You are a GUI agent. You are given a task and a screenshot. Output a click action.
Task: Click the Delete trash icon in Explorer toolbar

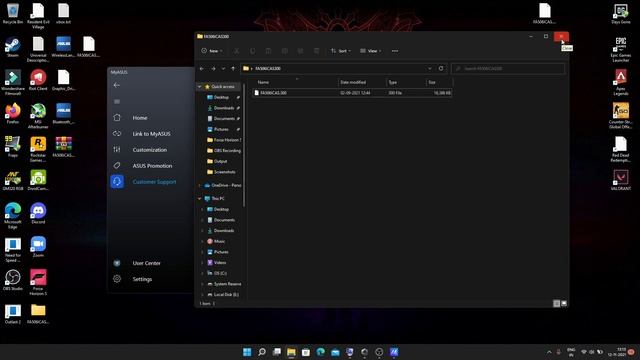click(316, 51)
